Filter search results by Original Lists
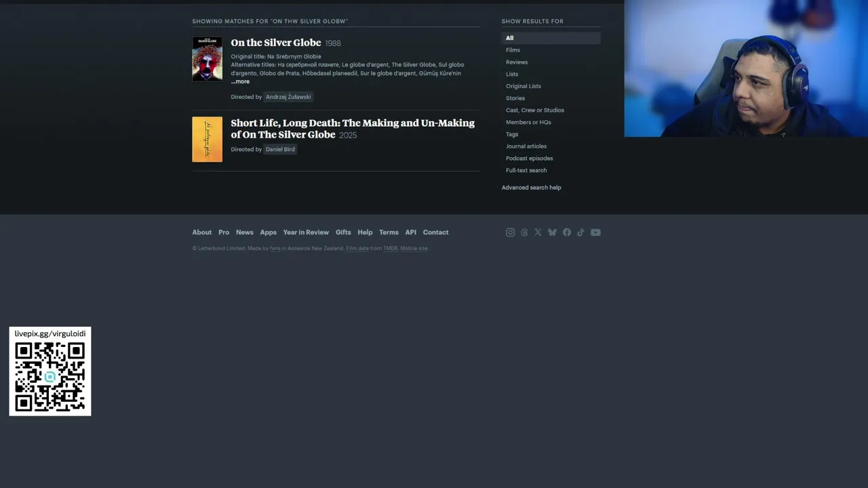868x488 pixels. click(524, 86)
